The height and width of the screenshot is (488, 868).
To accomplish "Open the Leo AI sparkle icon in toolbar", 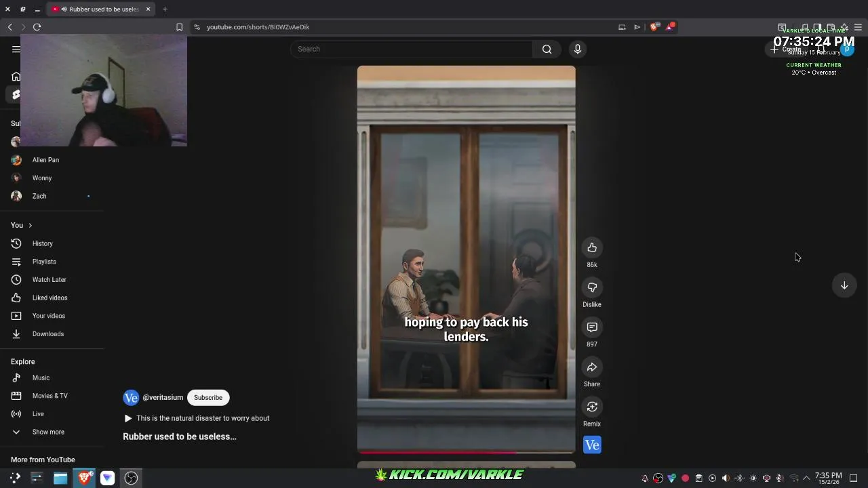I will point(844,27).
